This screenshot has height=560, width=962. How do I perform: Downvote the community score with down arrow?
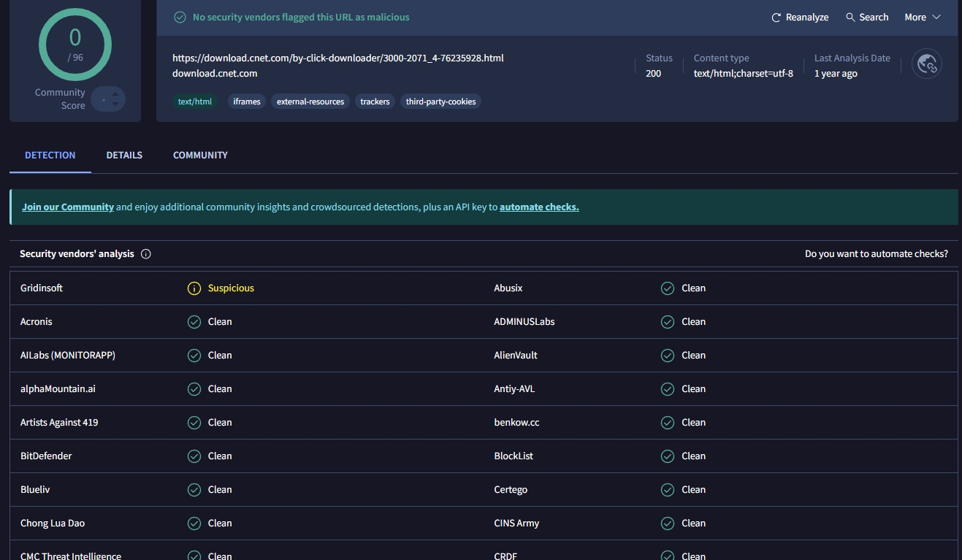click(115, 104)
